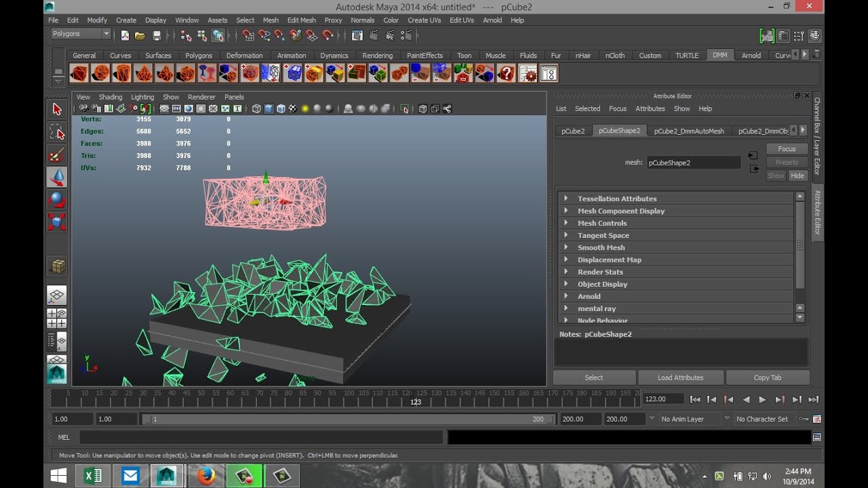The image size is (868, 488).
Task: Save scene using floppy disk icon
Action: pos(157,35)
